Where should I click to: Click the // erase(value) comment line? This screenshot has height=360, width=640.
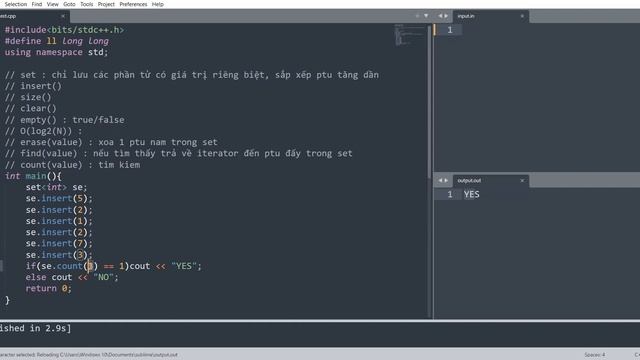(111, 142)
